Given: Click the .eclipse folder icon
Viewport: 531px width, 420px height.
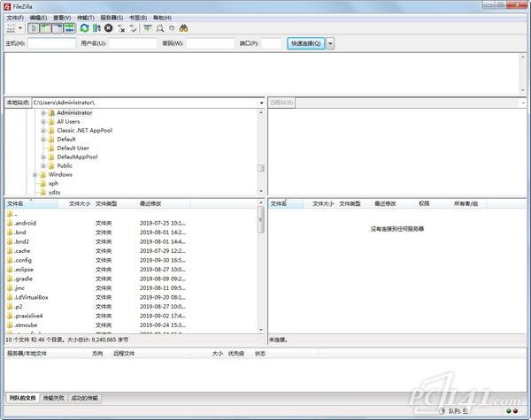Looking at the screenshot, I should 10,270.
